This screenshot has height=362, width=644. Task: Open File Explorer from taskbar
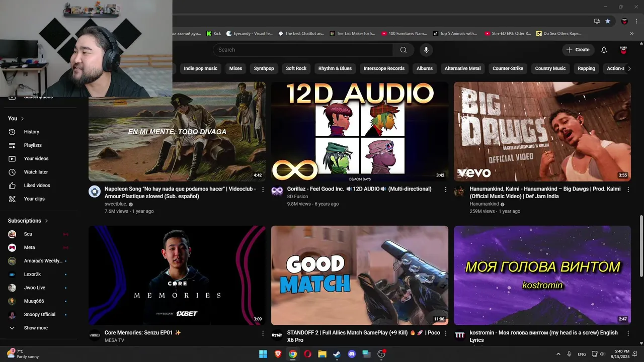322,354
